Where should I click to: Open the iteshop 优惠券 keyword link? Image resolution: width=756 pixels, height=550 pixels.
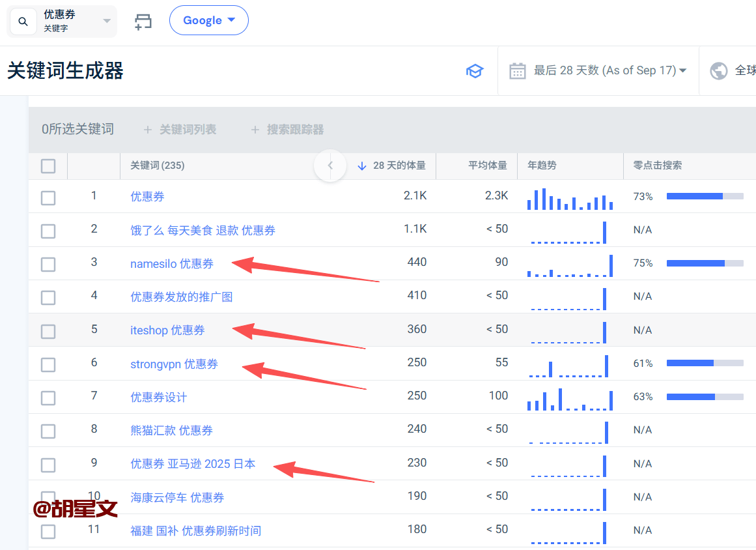167,330
